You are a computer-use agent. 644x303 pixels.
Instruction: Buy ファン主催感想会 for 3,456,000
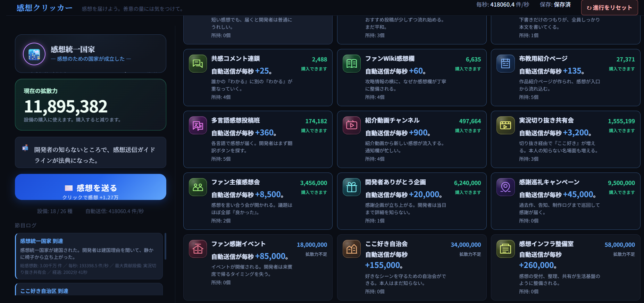click(258, 201)
